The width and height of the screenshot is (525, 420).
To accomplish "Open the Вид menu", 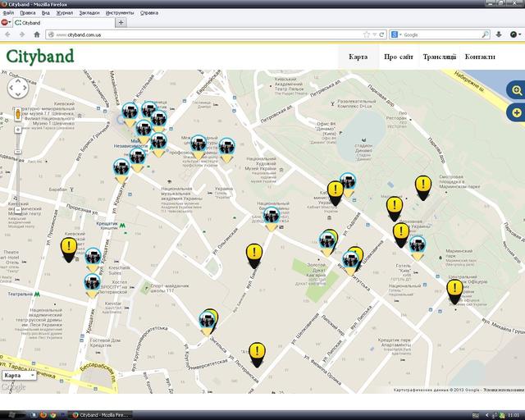I will pyautogui.click(x=46, y=13).
